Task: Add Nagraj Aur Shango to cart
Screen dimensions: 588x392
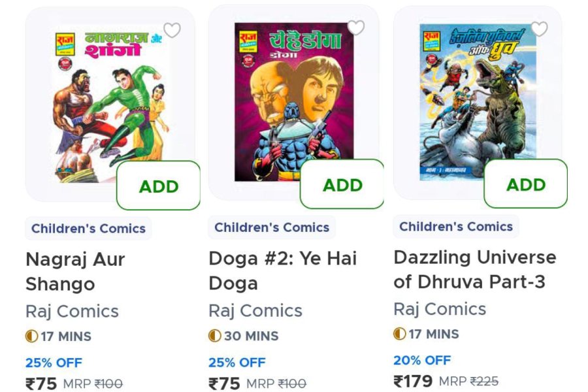Action: [x=157, y=186]
